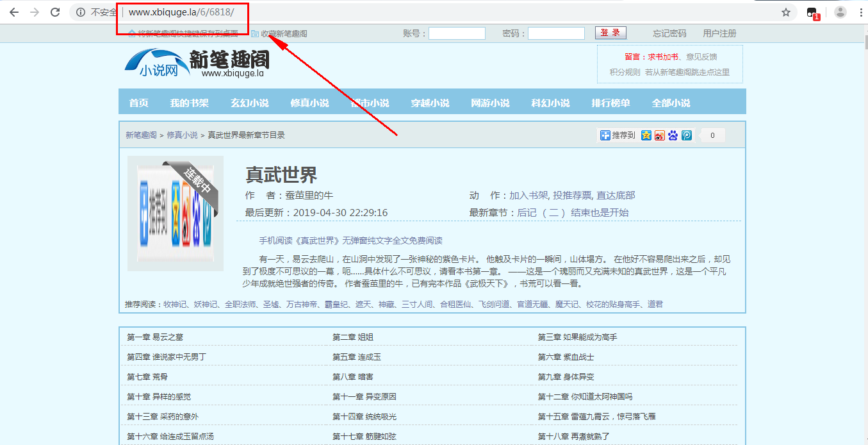Open the 手机阅读《真武世界》 link

pos(350,241)
